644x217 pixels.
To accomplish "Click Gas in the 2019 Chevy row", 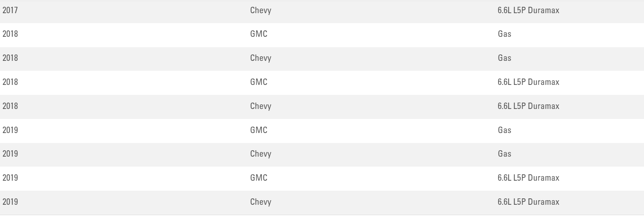I will tap(504, 154).
